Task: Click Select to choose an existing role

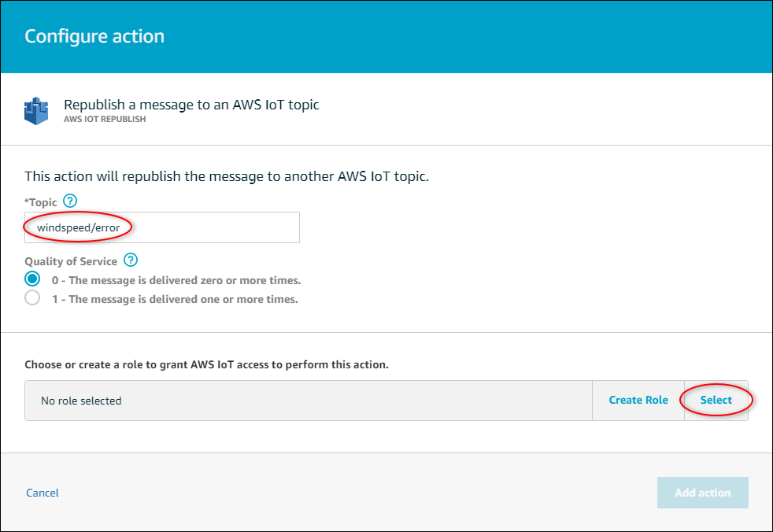Action: [716, 400]
